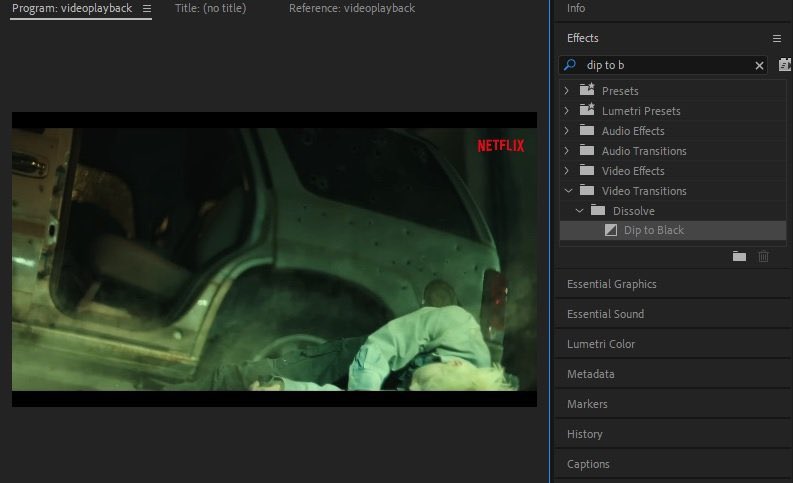Clear the effects search with the X
This screenshot has width=793, height=483.
(759, 65)
